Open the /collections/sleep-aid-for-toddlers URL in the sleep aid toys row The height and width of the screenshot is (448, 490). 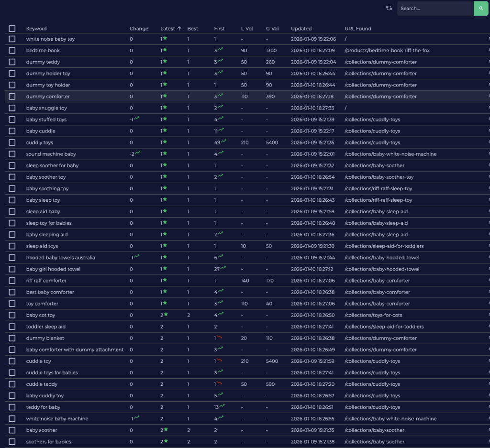pos(384,246)
